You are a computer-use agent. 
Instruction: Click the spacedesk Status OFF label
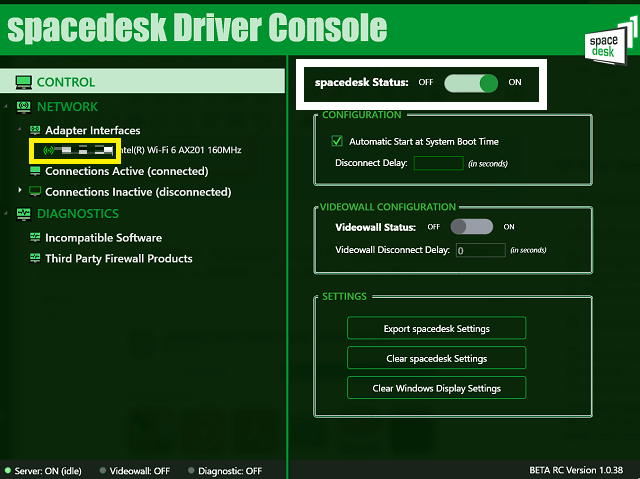(426, 82)
